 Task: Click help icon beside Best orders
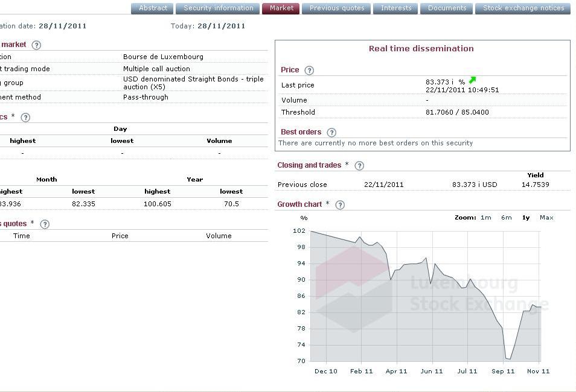(331, 133)
